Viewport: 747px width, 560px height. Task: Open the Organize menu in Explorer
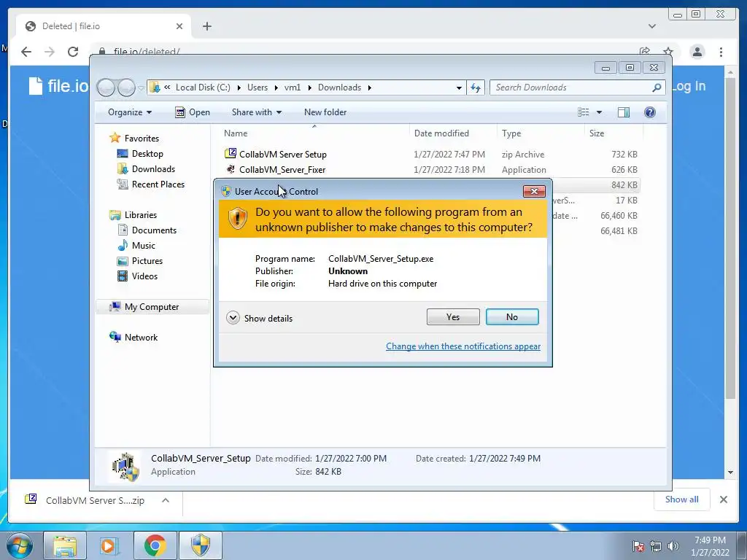(130, 112)
